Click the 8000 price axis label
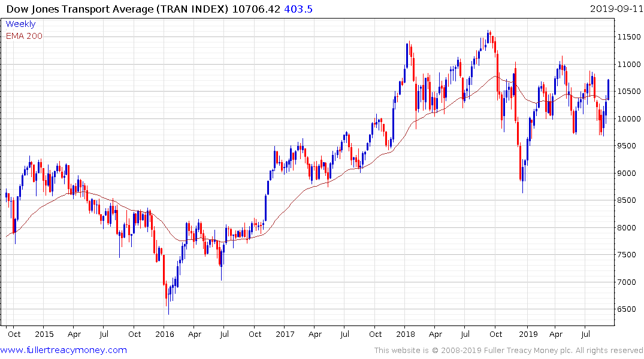Image resolution: width=644 pixels, height=359 pixels. [627, 228]
